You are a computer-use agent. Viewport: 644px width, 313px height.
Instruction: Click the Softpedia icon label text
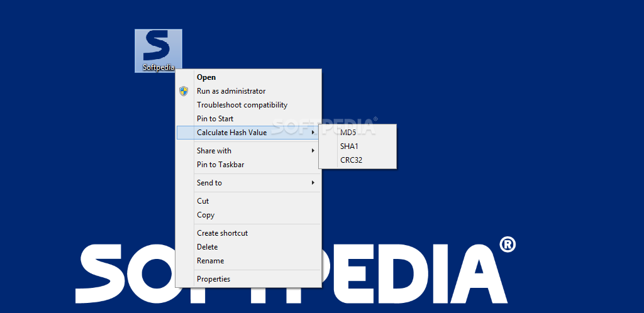point(158,67)
